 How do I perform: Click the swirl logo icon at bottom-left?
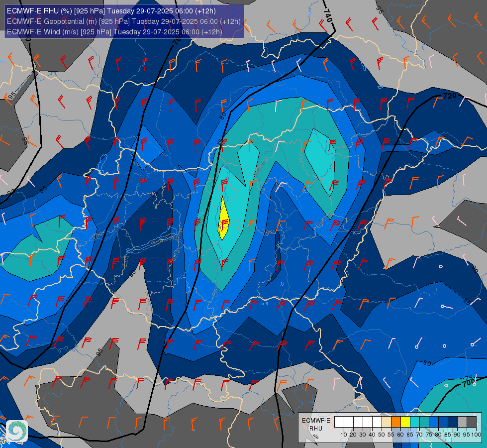(x=17, y=431)
